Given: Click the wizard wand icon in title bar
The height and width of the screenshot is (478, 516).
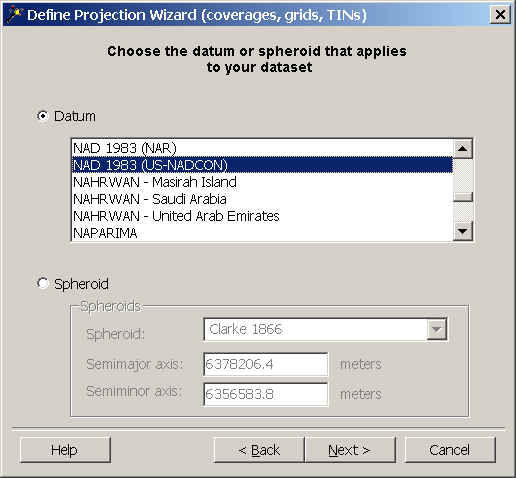Looking at the screenshot, I should point(14,15).
